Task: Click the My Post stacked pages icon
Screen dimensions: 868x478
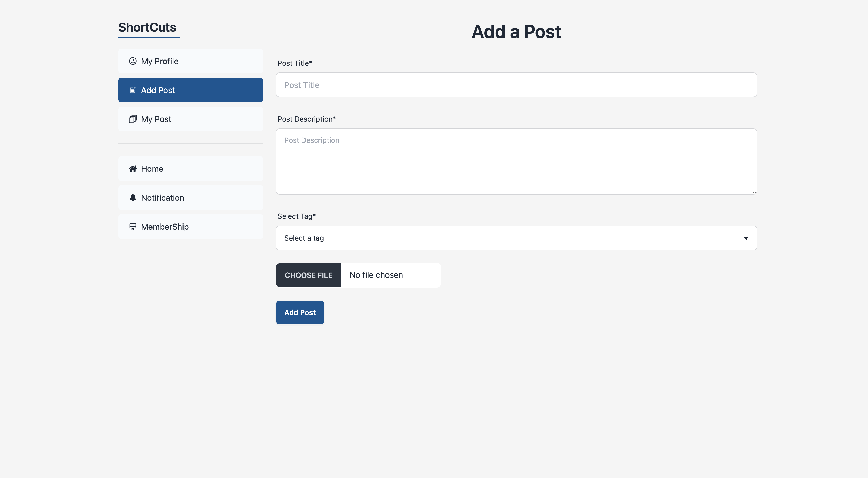Action: (133, 119)
